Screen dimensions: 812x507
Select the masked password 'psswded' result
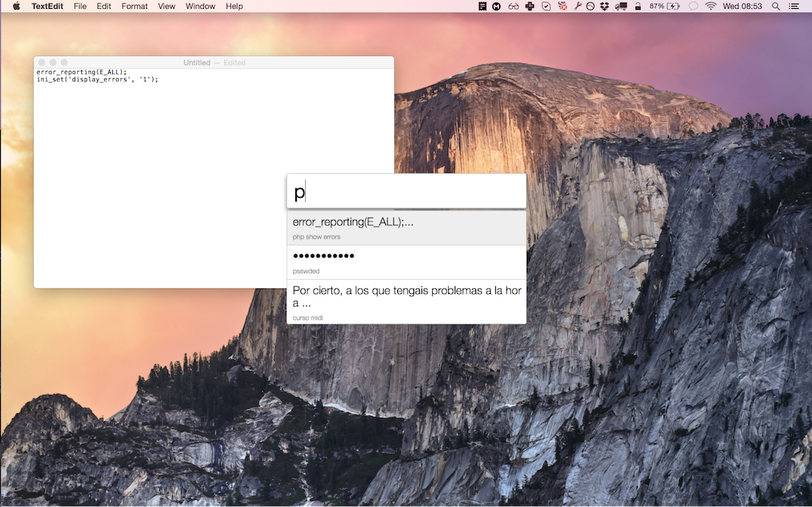coord(407,262)
